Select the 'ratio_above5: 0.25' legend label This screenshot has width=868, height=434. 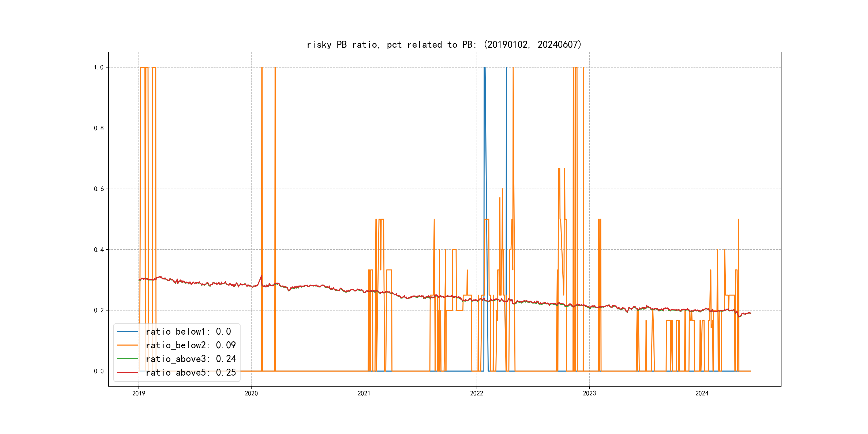point(190,372)
